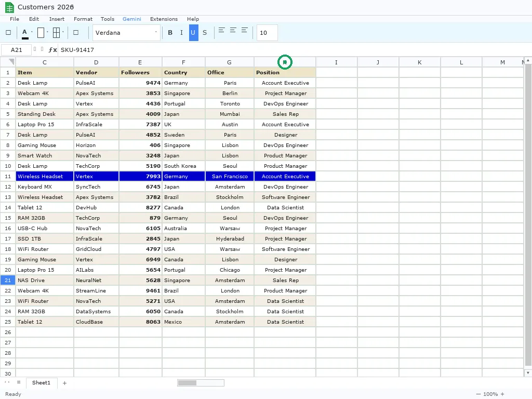532x399 pixels.
Task: Select the South Korea country cell
Action: [x=183, y=166]
